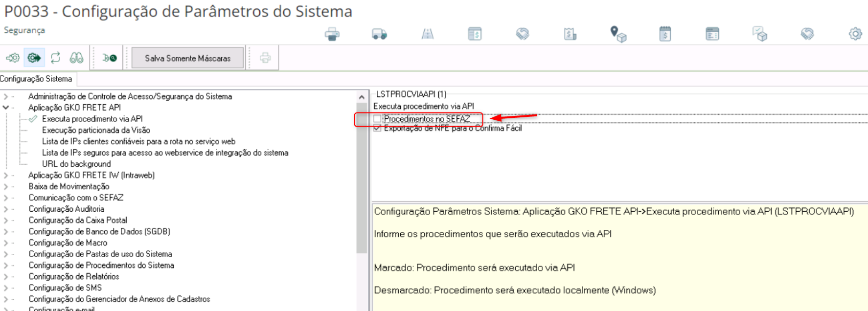The width and height of the screenshot is (868, 311).
Task: Click Salva Somente Máscaras button
Action: pos(188,58)
